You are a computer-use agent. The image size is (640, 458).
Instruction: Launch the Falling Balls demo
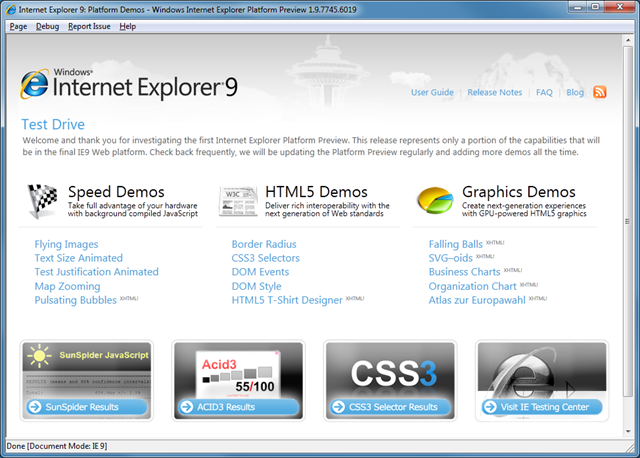pos(456,244)
